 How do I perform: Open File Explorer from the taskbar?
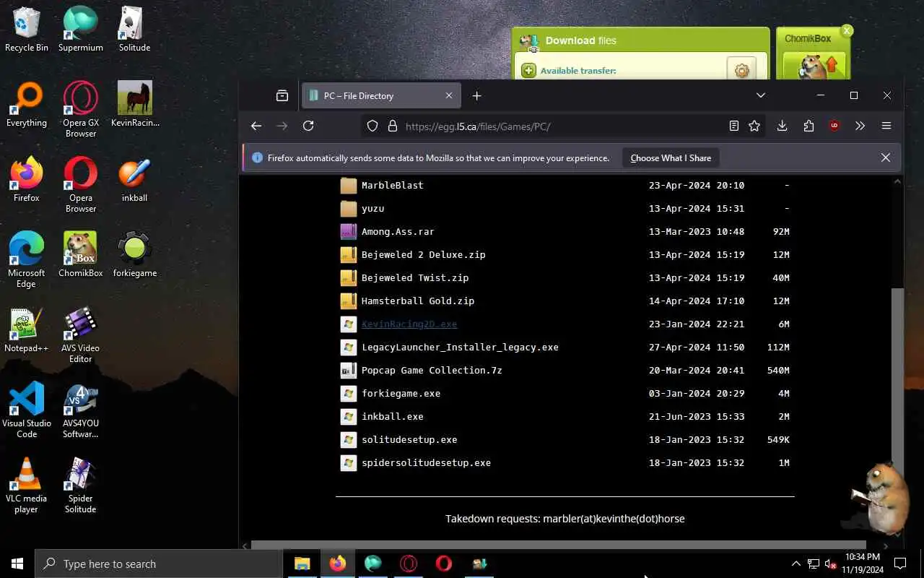pos(302,564)
